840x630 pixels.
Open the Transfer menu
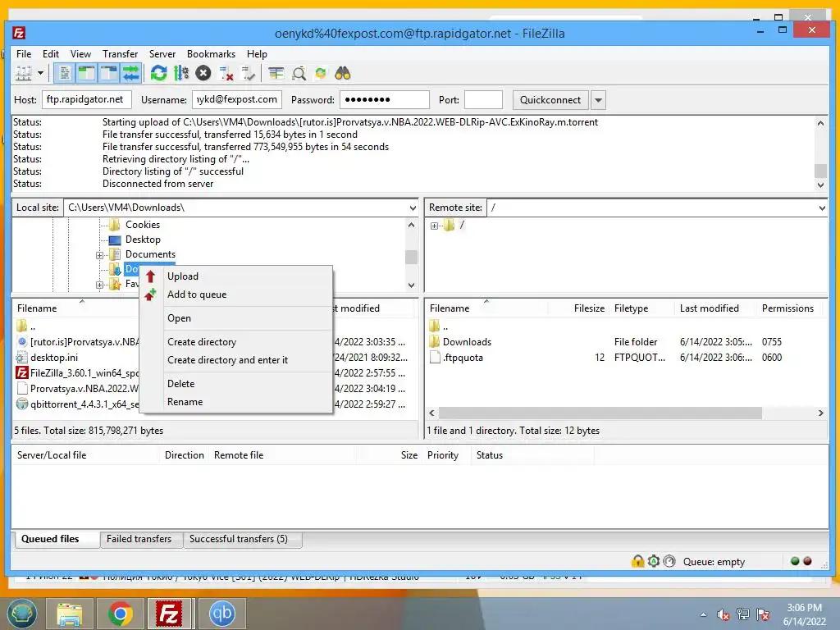click(120, 54)
